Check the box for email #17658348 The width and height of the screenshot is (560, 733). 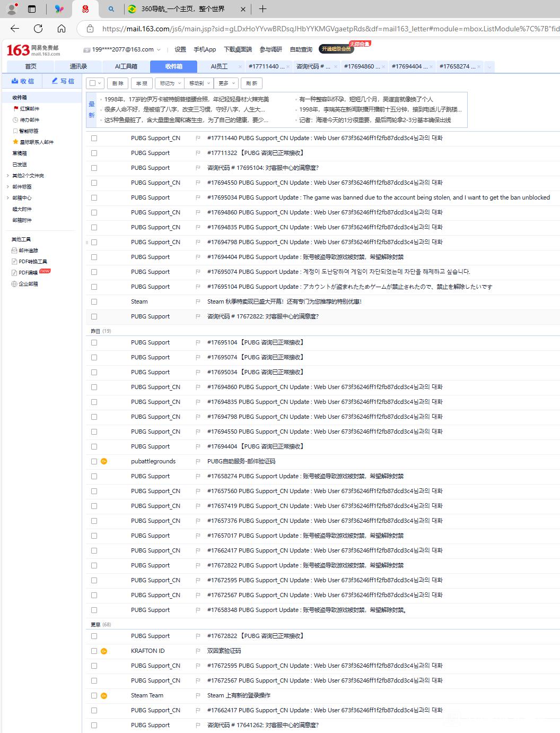[94, 610]
